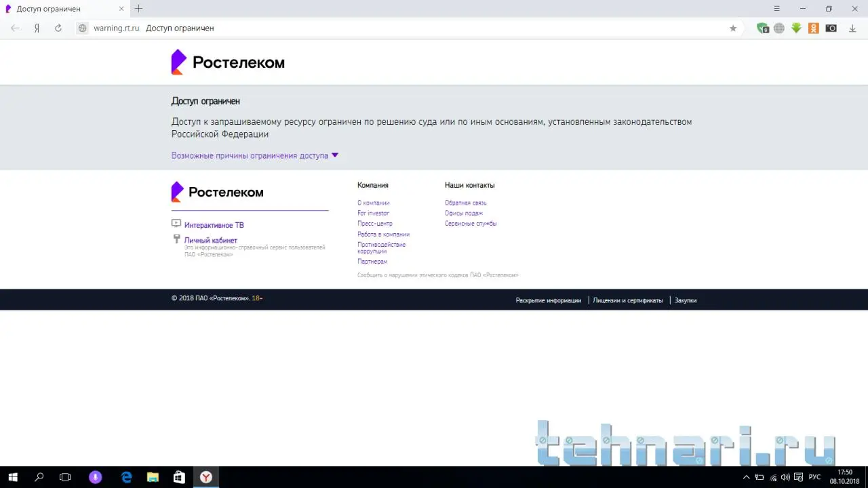Open the green shield protection extension
The image size is (868, 488).
(x=763, y=28)
